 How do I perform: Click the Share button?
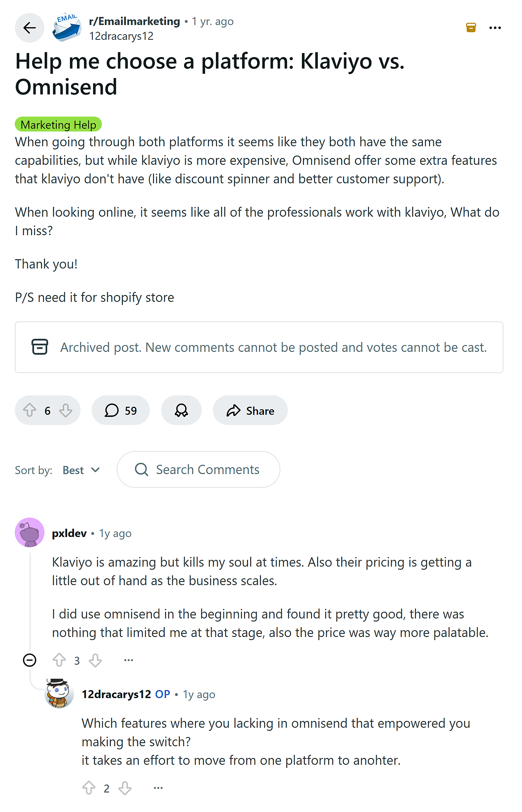tap(250, 410)
